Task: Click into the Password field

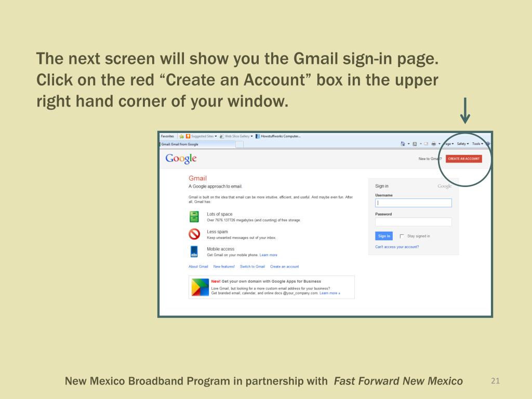Action: point(413,222)
